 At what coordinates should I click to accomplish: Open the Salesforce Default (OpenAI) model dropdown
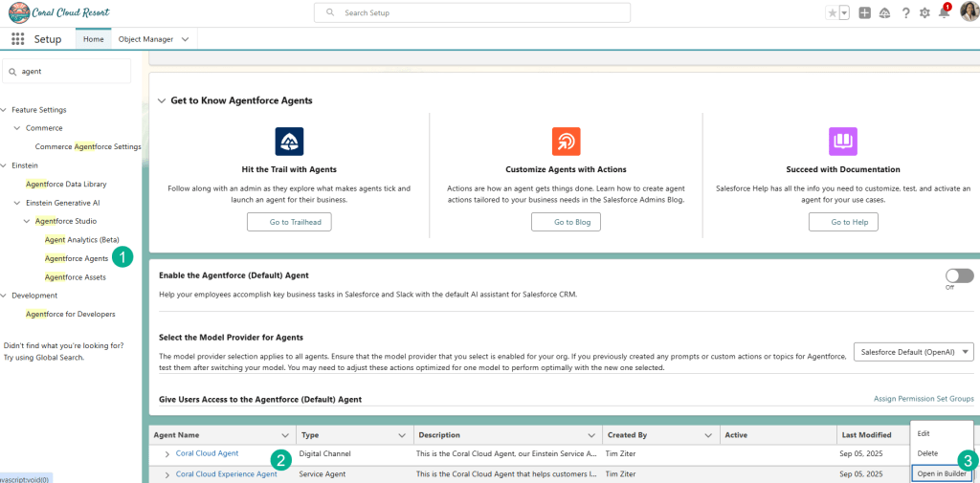point(912,352)
